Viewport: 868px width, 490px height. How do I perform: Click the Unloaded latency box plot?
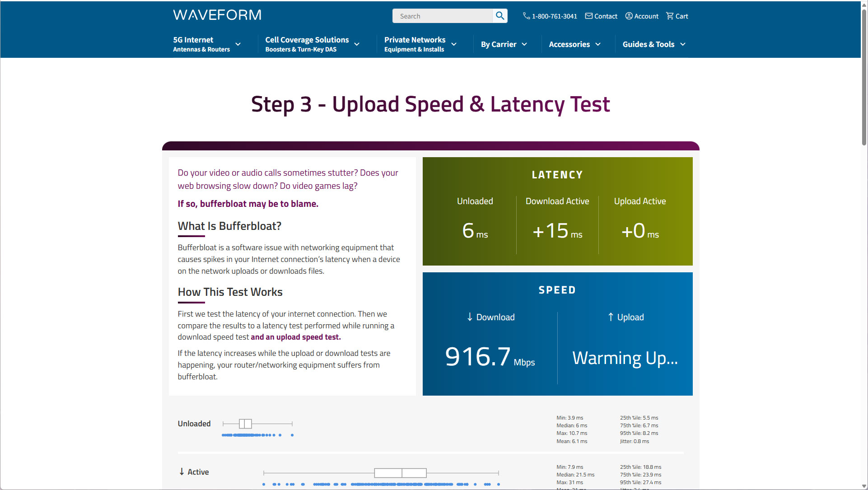[245, 424]
